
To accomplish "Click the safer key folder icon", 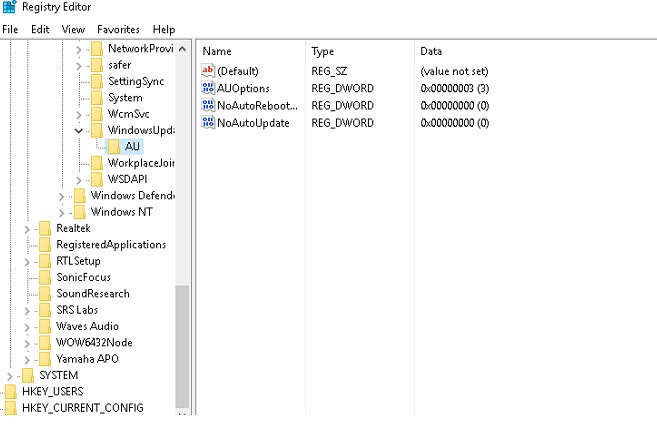I will click(x=97, y=65).
